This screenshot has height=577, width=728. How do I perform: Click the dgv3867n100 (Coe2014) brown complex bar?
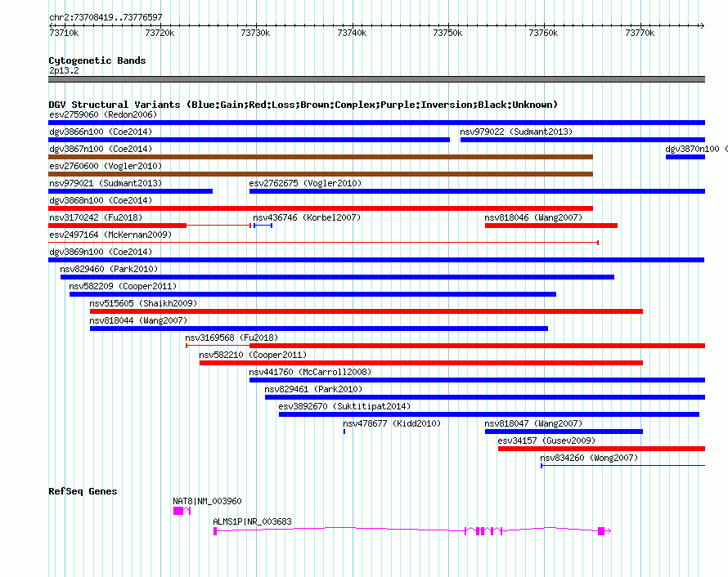tap(321, 157)
